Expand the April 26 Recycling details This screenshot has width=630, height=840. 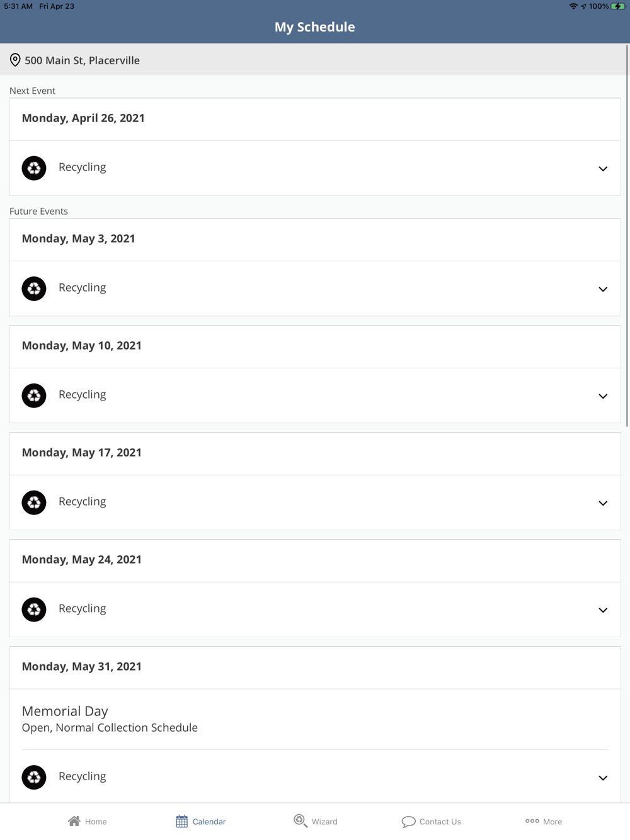coord(603,169)
